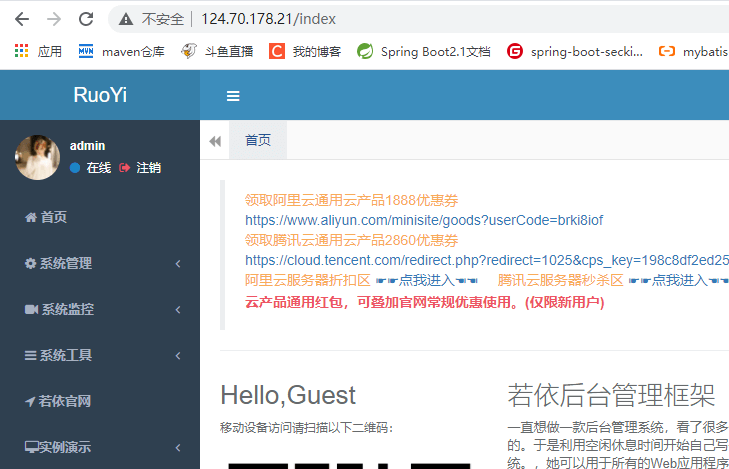Click the 若依后台管理框架 heading
Viewport: 729px width, 469px height.
[x=611, y=396]
